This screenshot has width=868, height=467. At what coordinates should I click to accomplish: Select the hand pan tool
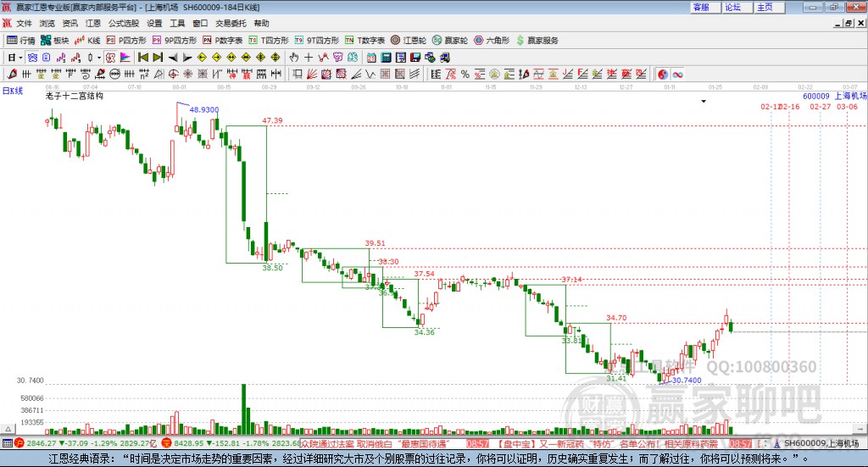(x=294, y=58)
